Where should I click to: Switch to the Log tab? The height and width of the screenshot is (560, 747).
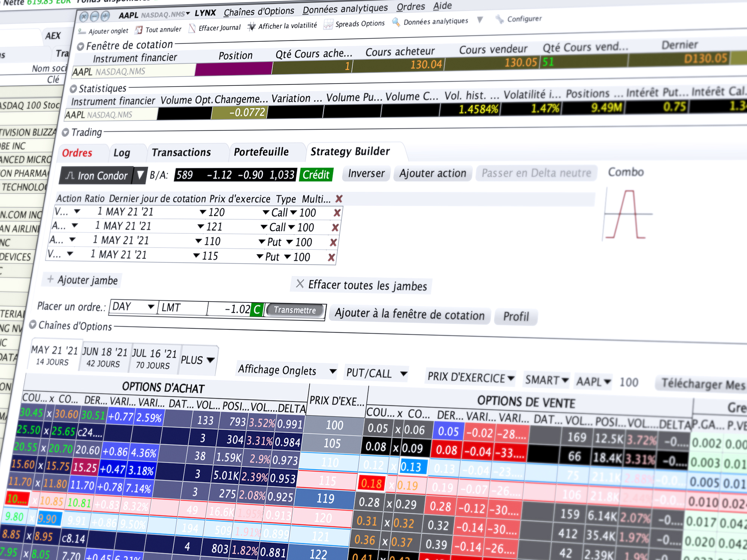[x=122, y=153]
